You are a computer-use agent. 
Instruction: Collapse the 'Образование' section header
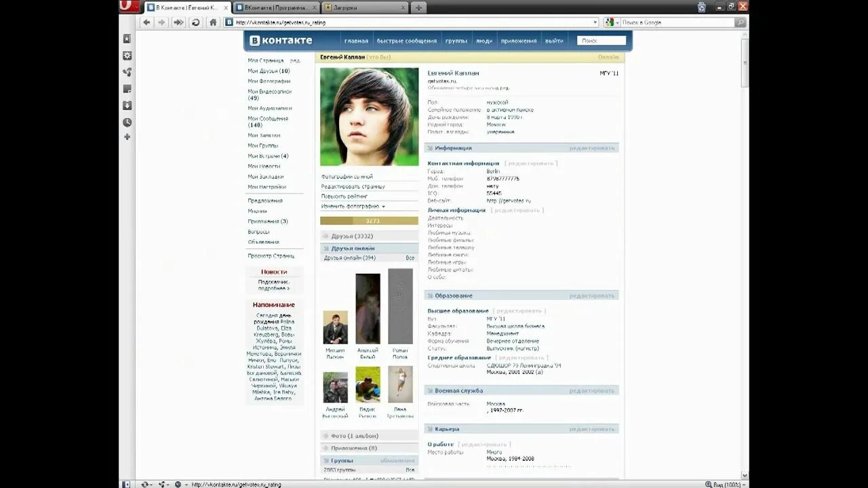pos(521,296)
